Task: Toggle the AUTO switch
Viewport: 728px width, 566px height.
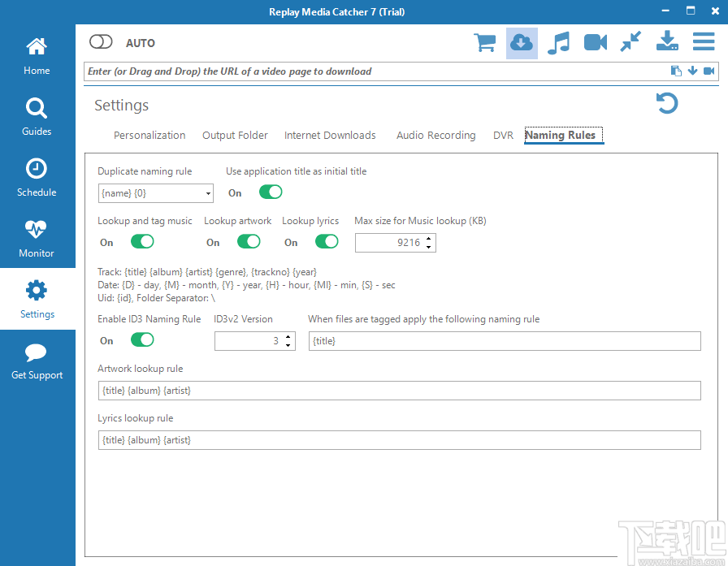Action: pos(101,42)
